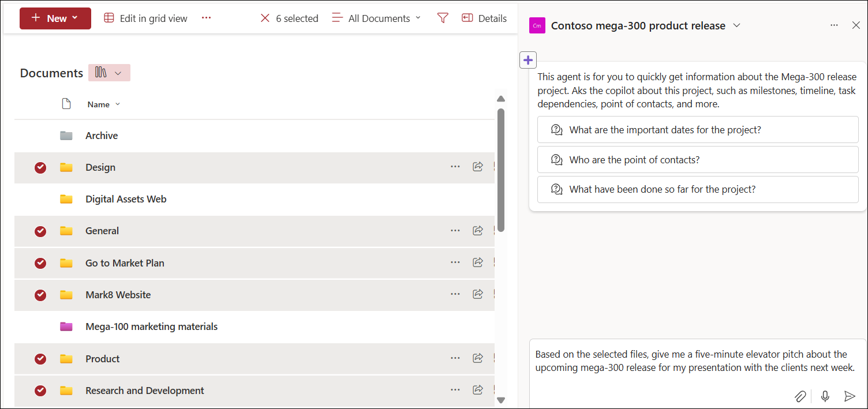Clear the 6 selected items
The image size is (868, 409).
pyautogui.click(x=265, y=18)
